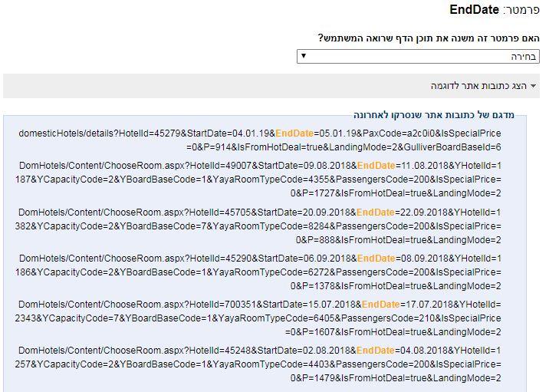Click the dropdown arrow in the בחירה box
The width and height of the screenshot is (549, 392).
(x=304, y=56)
